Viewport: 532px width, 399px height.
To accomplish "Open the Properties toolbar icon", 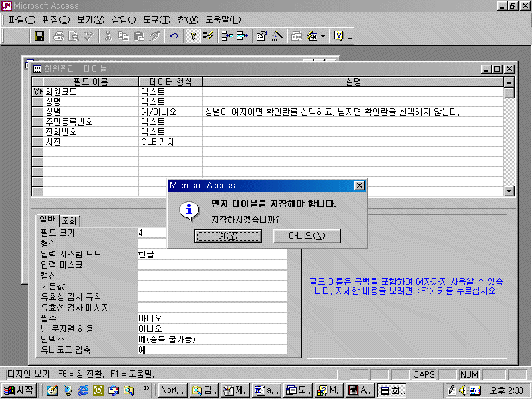I will click(261, 36).
